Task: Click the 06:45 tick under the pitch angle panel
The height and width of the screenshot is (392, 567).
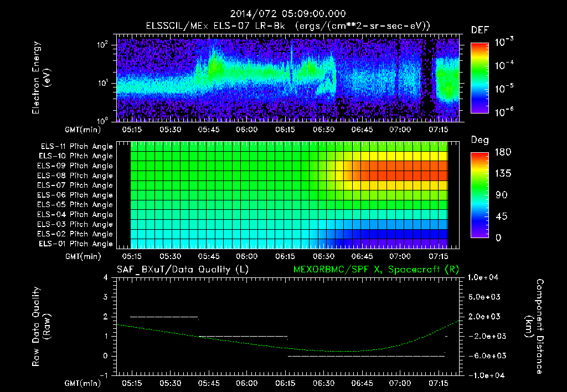Action: pos(362,256)
